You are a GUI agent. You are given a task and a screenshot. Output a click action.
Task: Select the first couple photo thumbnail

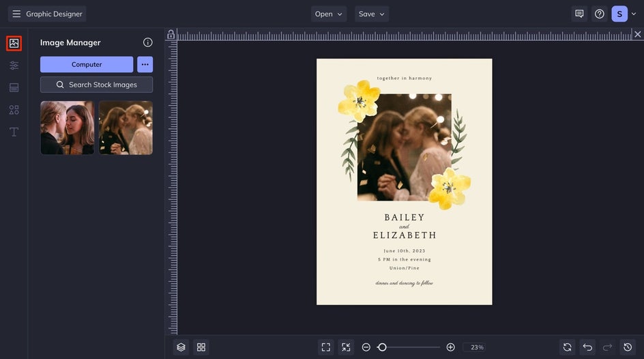point(68,128)
